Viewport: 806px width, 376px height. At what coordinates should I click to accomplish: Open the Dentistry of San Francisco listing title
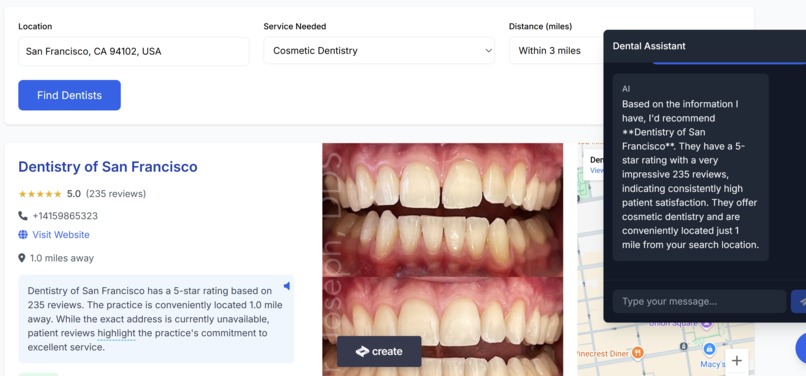[x=107, y=167]
